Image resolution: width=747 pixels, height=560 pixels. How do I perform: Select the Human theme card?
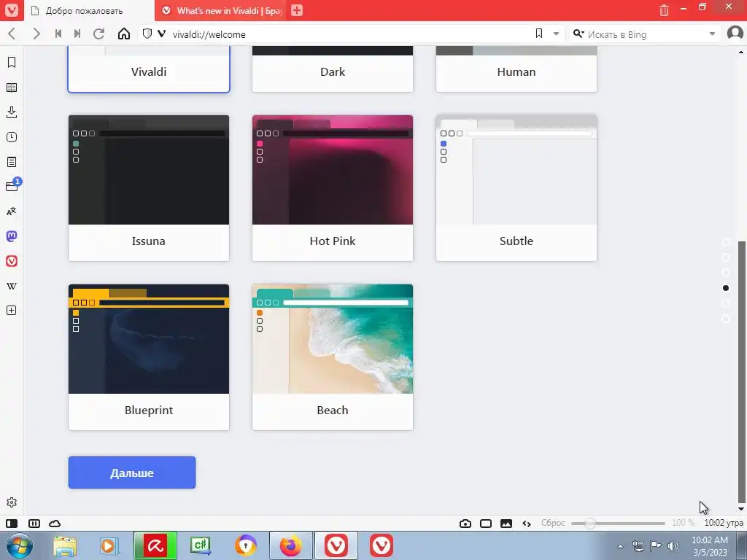click(516, 69)
